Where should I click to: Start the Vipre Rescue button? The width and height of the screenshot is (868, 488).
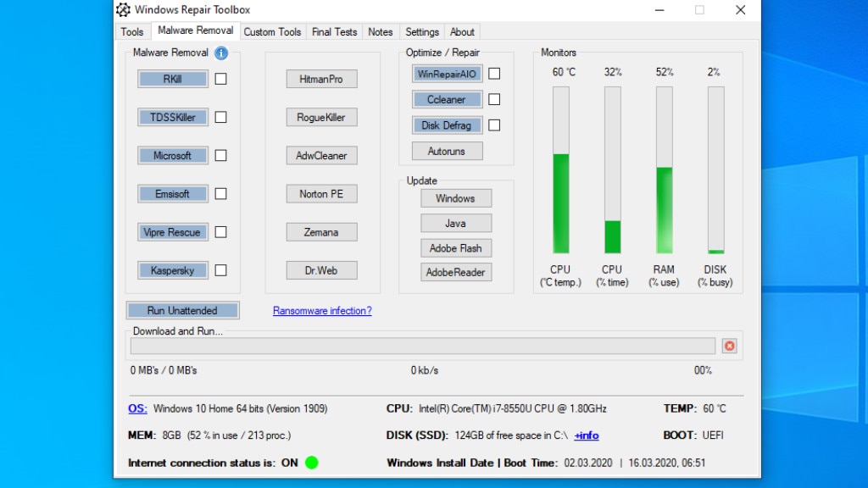click(173, 232)
